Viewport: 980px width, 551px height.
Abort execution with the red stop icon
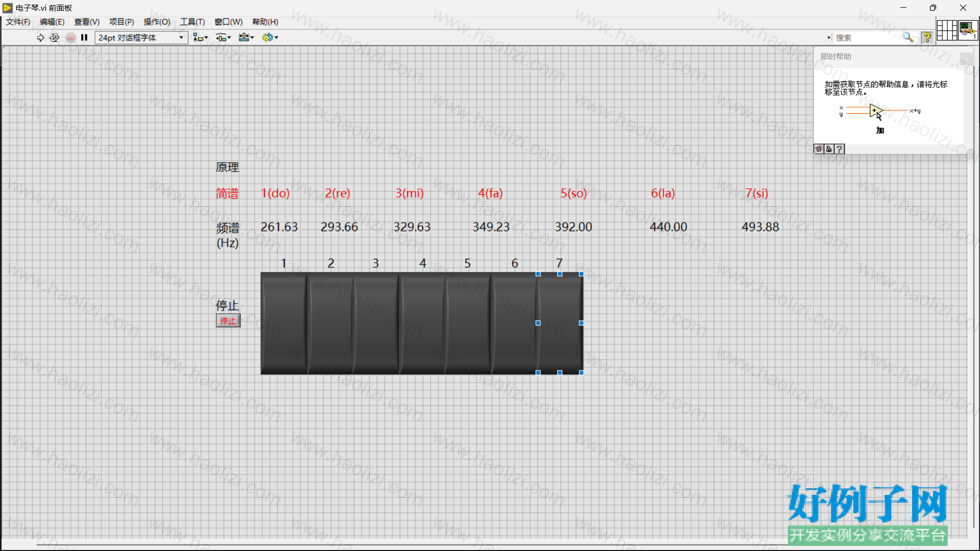pyautogui.click(x=71, y=37)
